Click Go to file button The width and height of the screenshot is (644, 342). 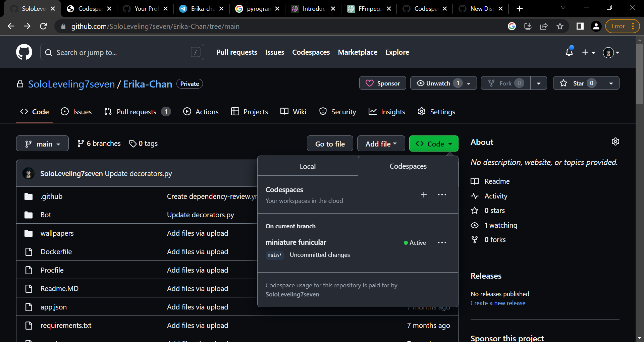click(x=330, y=144)
